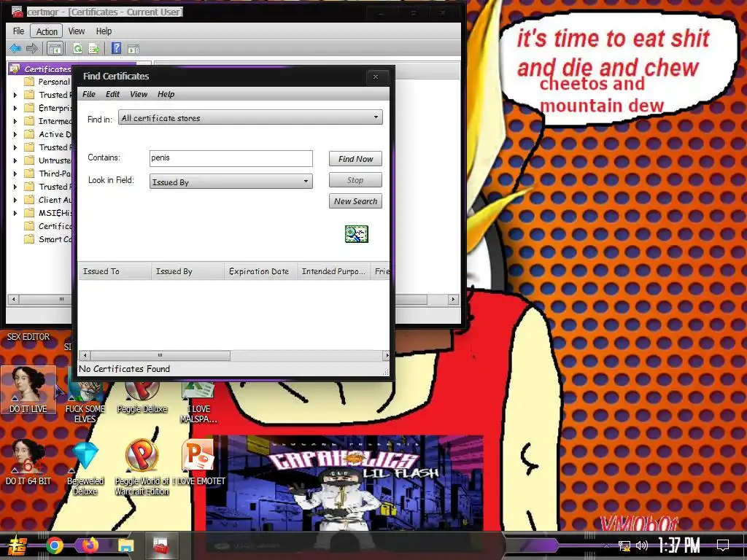Sort by Expiration Date column header

coord(260,271)
